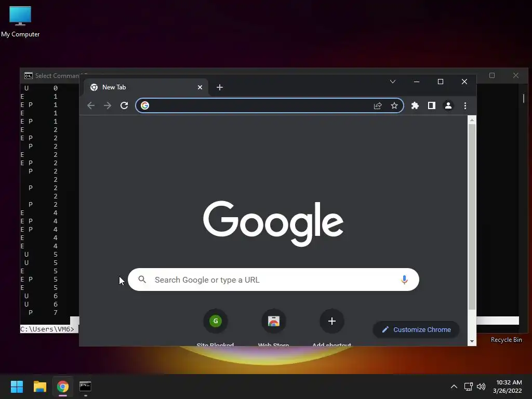This screenshot has width=532, height=399.
Task: Click the C:\Users\VM6> prompt line
Action: point(47,329)
